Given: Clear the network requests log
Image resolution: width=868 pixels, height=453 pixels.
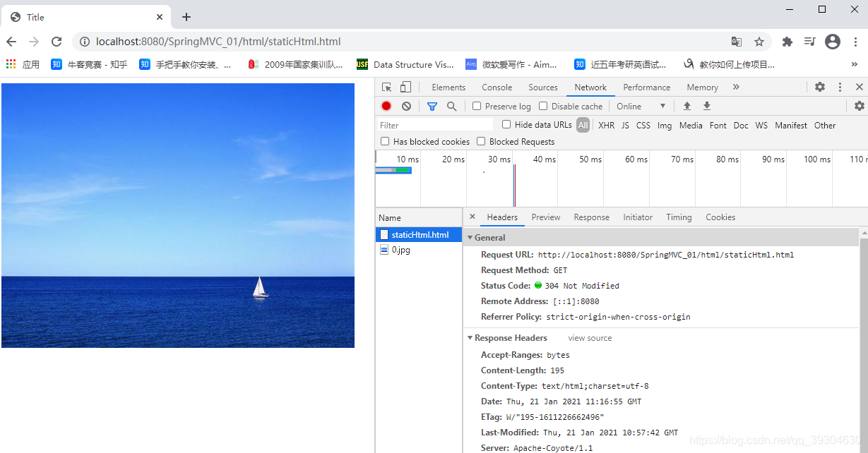Looking at the screenshot, I should tap(406, 106).
